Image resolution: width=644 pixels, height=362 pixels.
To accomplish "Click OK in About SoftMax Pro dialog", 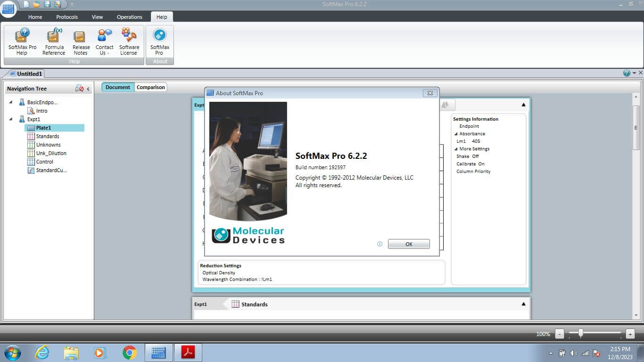I will pyautogui.click(x=409, y=244).
